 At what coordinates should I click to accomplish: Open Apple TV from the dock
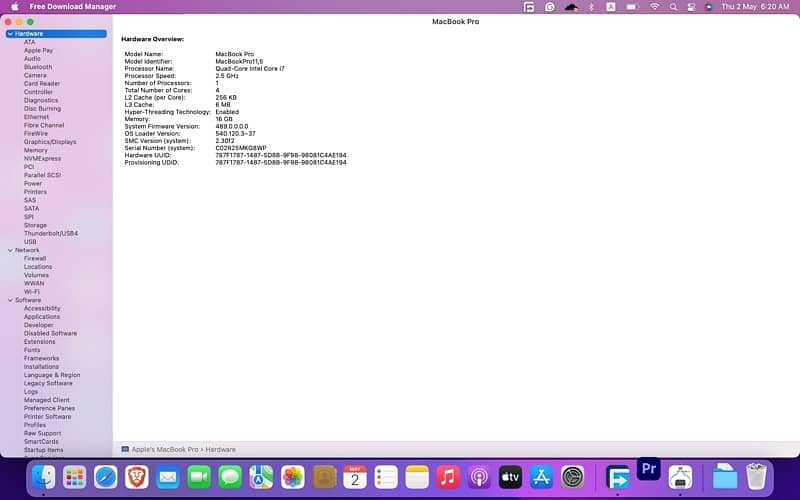coord(509,477)
